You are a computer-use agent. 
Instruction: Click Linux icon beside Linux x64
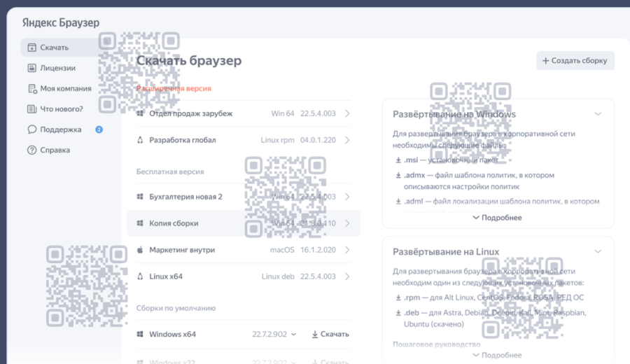[140, 276]
